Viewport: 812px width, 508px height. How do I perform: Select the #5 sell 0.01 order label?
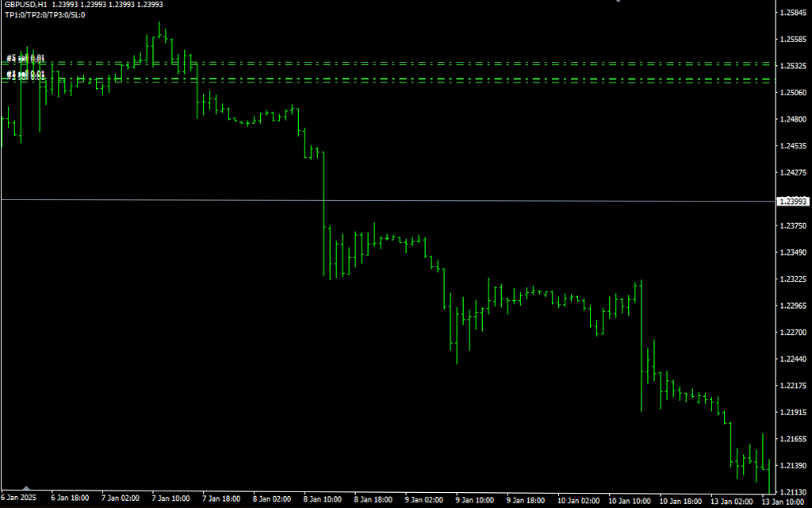coord(25,58)
